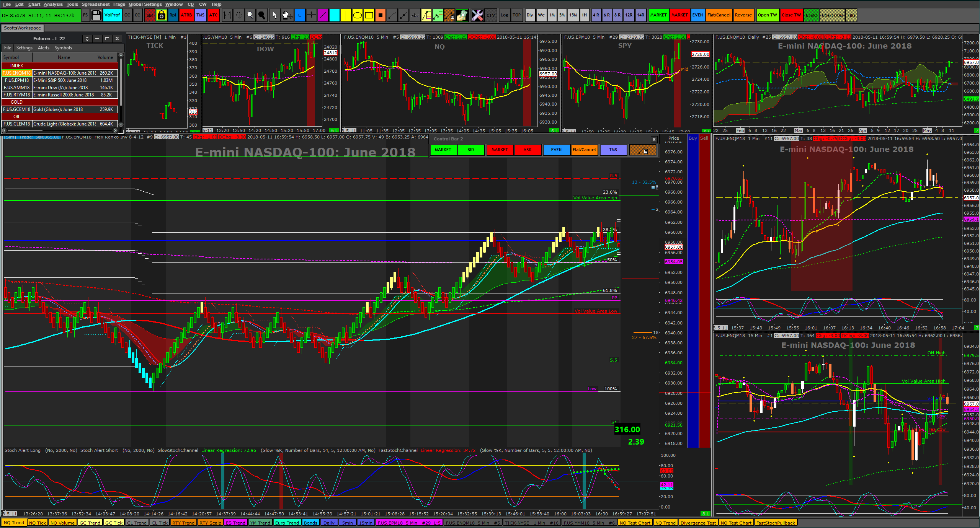Click the Futures list up-down stepper arrows

point(87,39)
